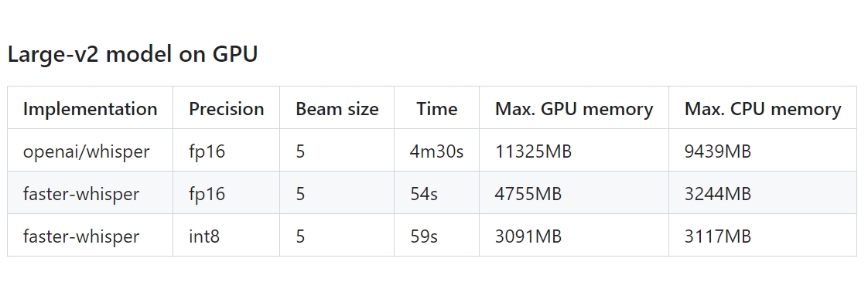This screenshot has width=868, height=306.
Task: Select the openai/whisper implementation cell
Action: pos(87,151)
